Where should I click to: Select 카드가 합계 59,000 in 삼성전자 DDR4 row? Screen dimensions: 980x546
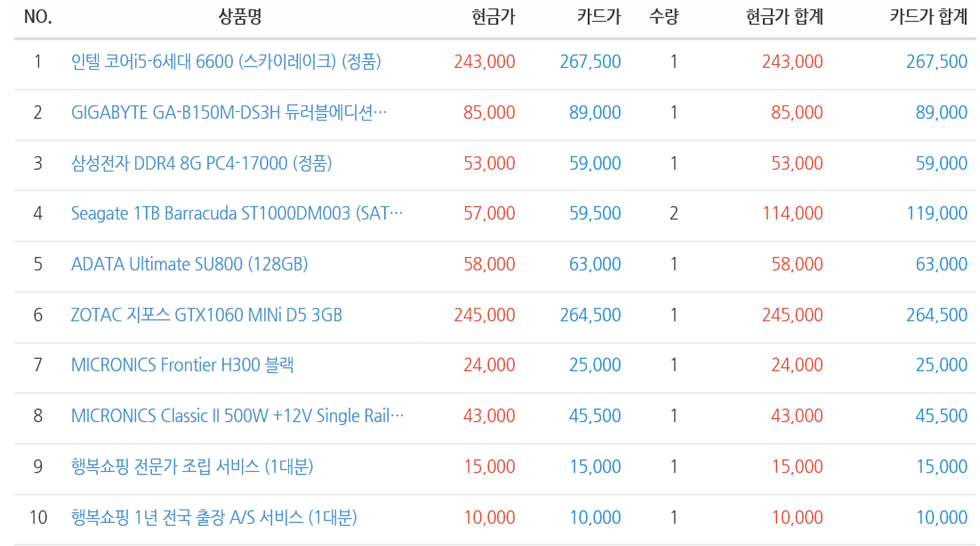[x=942, y=163]
